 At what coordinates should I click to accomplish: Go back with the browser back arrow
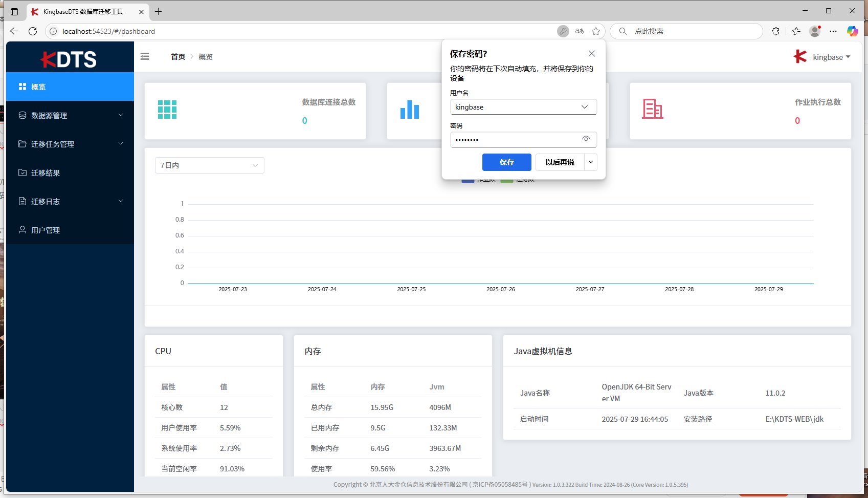tap(14, 31)
